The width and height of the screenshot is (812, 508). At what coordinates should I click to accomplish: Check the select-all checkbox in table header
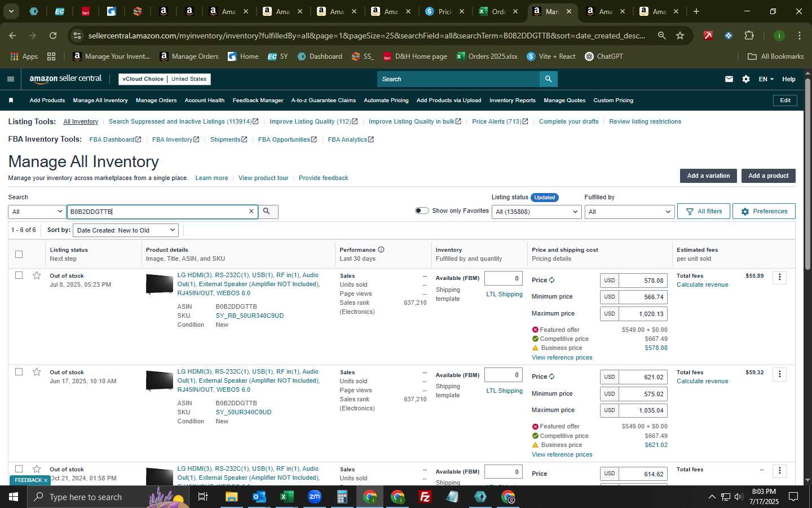click(x=19, y=254)
